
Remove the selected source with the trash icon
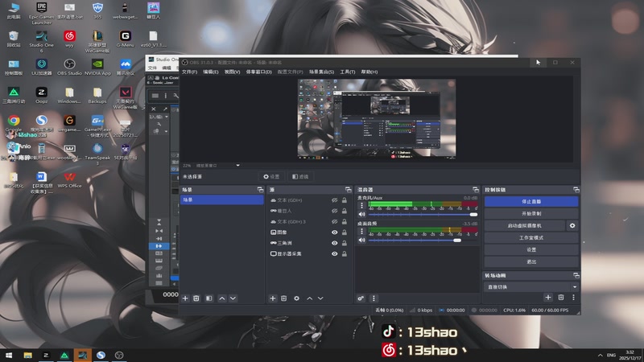coord(284,298)
